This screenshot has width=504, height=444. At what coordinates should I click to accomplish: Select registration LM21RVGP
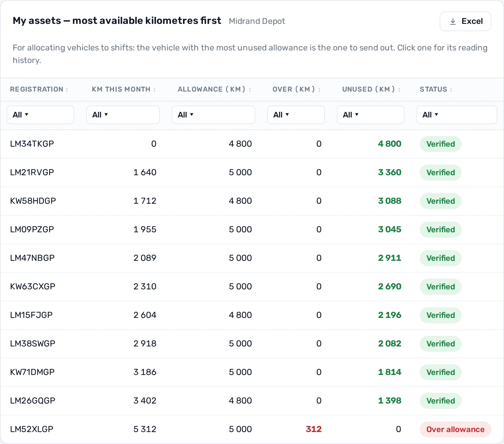32,172
